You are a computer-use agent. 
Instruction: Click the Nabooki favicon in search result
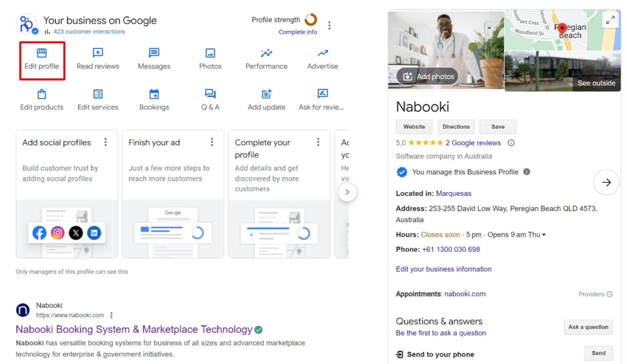(23, 310)
